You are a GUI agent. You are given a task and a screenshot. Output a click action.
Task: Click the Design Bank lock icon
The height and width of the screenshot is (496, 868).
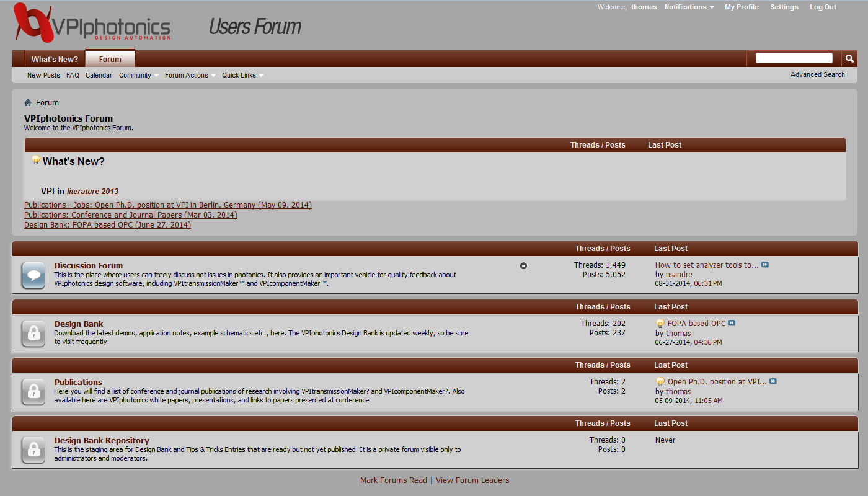[x=33, y=334]
